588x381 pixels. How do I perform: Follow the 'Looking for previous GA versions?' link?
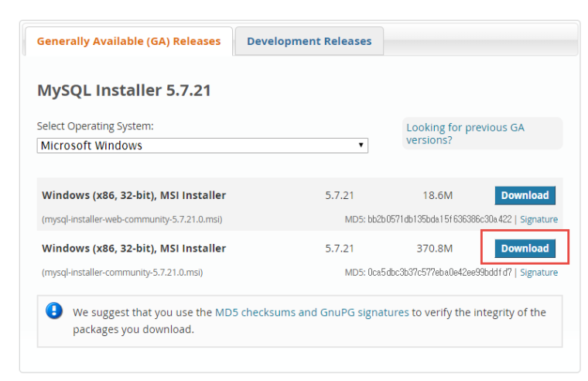[x=465, y=134]
